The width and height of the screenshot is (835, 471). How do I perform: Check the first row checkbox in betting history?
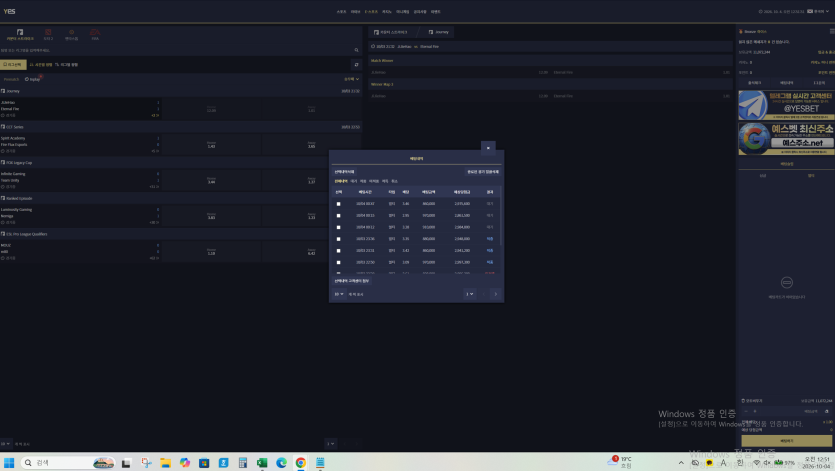[338, 204]
